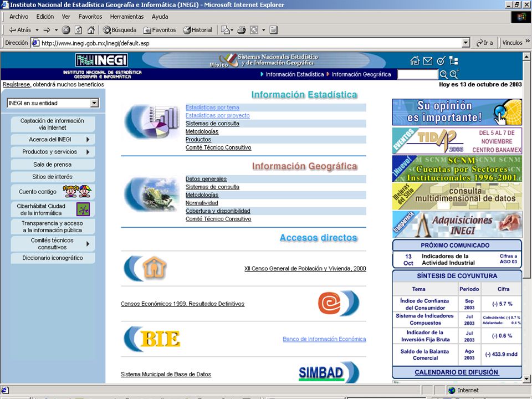Click the INEGI site home icon
Viewport: 532px width, 399px height.
[415, 61]
